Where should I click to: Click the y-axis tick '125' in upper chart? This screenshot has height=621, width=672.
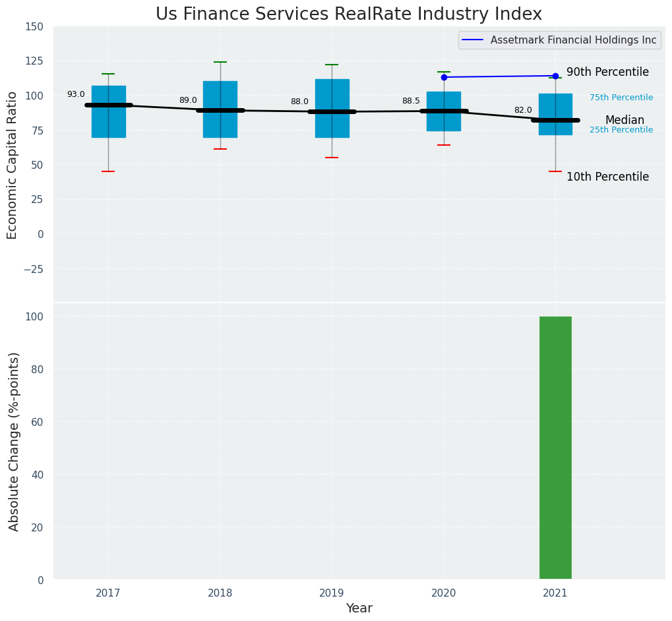(36, 61)
